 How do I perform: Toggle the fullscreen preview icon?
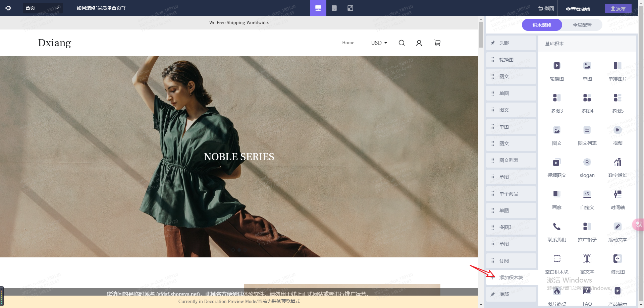click(350, 8)
